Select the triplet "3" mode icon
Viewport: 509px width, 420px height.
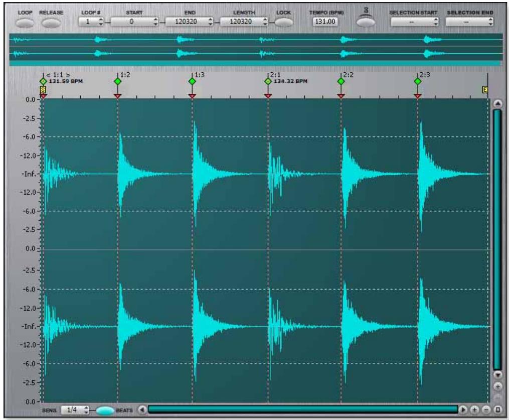[366, 21]
